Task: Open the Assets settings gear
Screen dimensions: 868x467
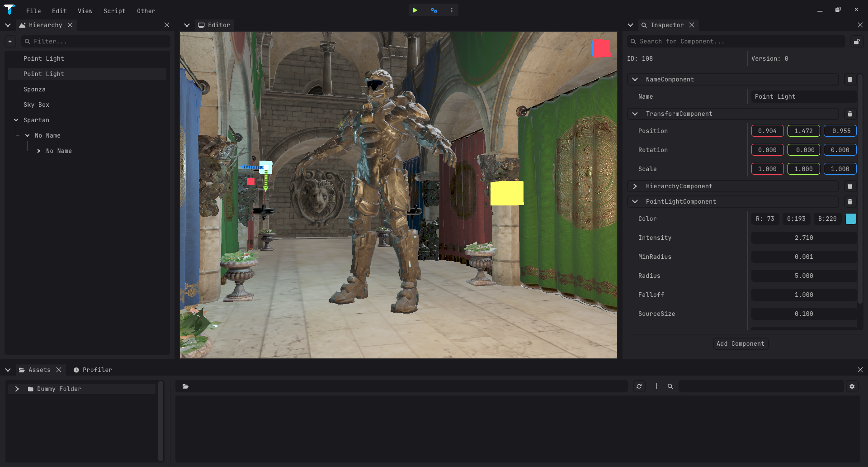Action: (x=852, y=386)
